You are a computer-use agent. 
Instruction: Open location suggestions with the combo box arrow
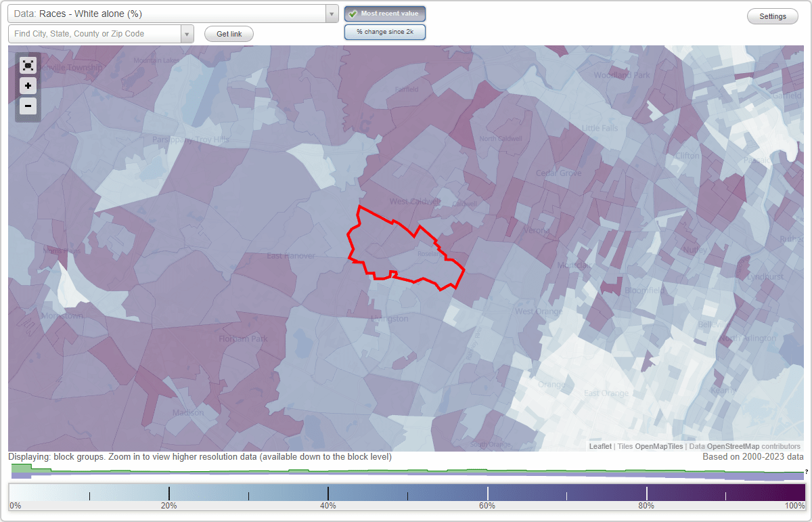point(187,33)
